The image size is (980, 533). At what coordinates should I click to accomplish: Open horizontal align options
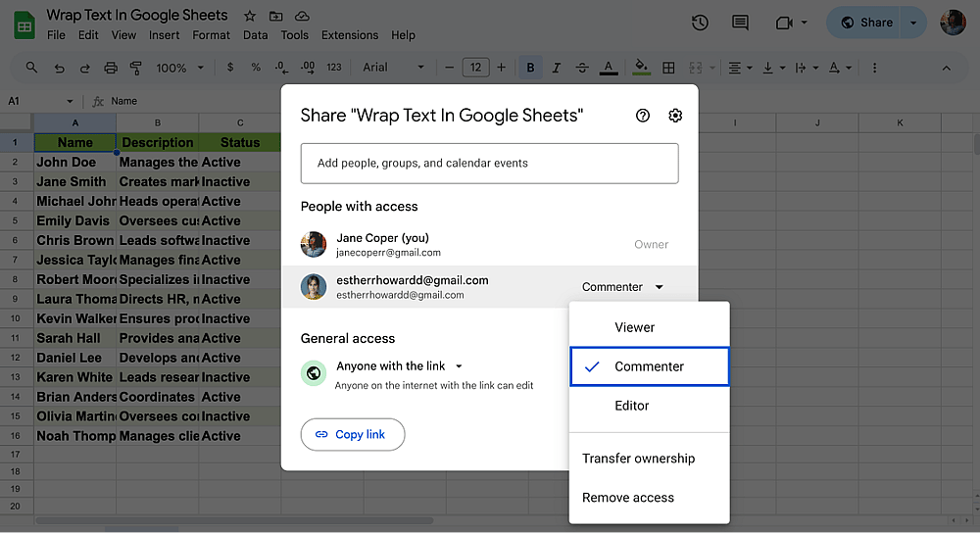pyautogui.click(x=740, y=68)
